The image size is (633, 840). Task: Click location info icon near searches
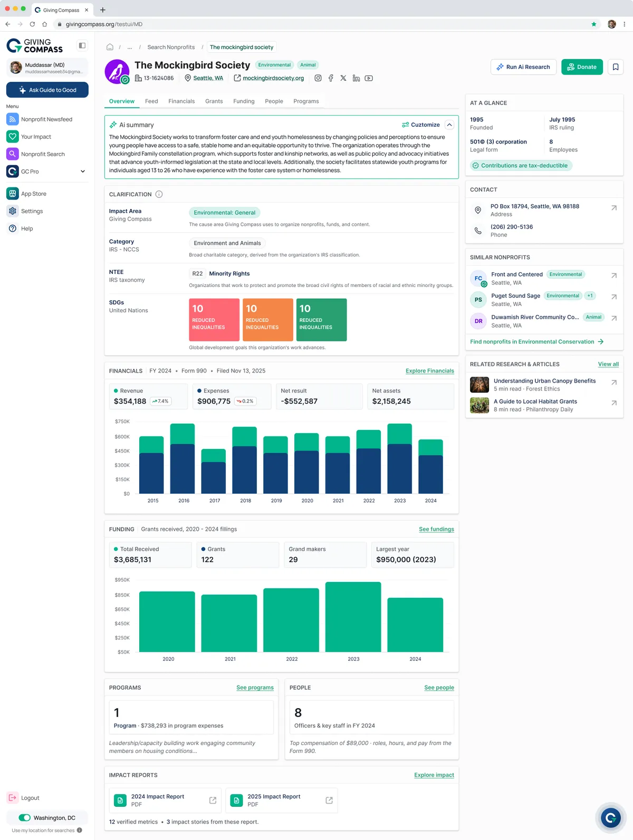[80, 830]
